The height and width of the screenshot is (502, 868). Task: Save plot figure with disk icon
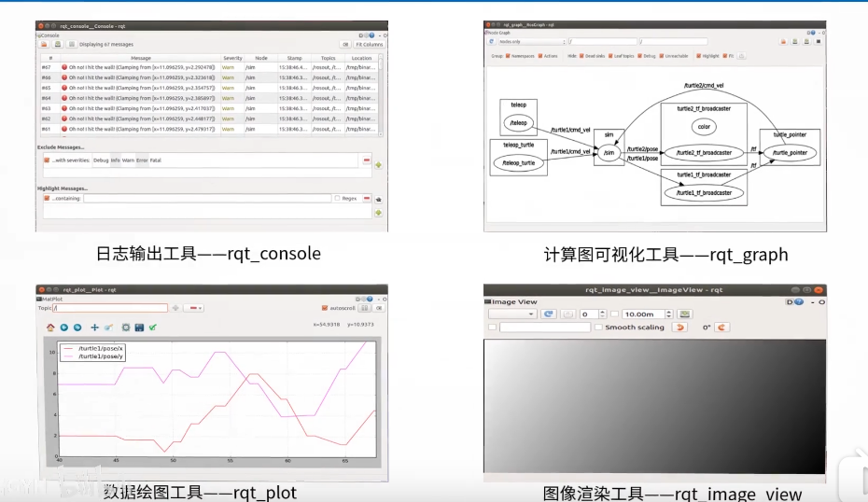139,328
